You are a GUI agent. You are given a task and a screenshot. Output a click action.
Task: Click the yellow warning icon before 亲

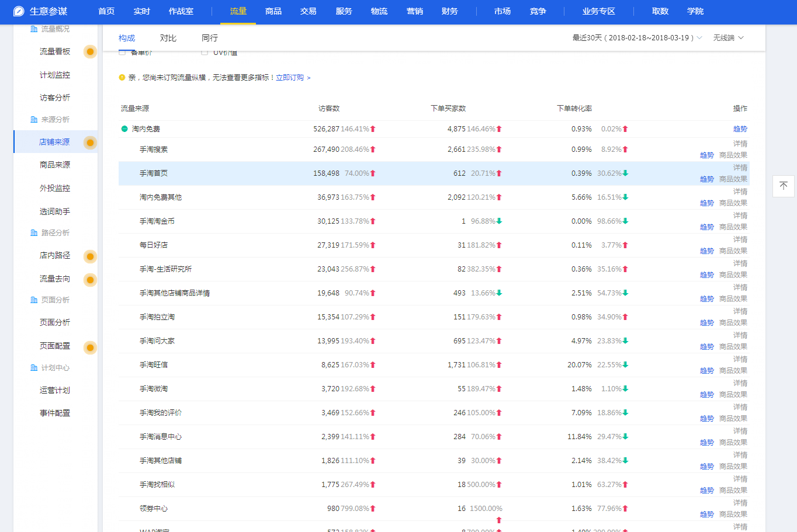122,77
